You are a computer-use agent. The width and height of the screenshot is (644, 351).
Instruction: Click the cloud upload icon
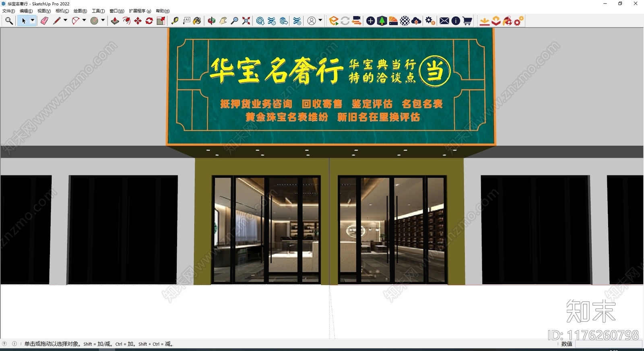pyautogui.click(x=417, y=21)
